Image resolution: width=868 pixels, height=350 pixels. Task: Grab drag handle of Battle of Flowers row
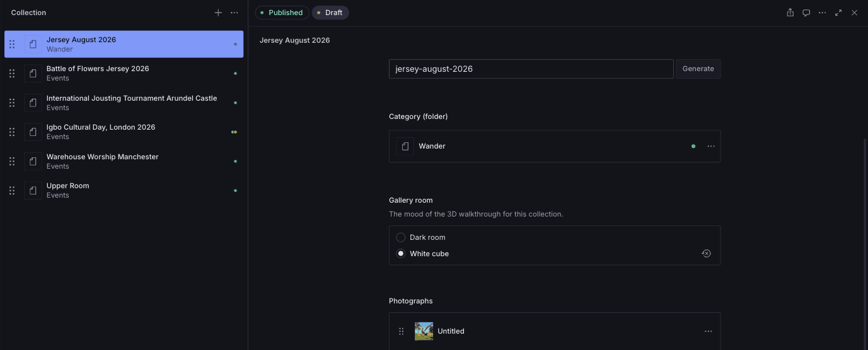tap(12, 74)
